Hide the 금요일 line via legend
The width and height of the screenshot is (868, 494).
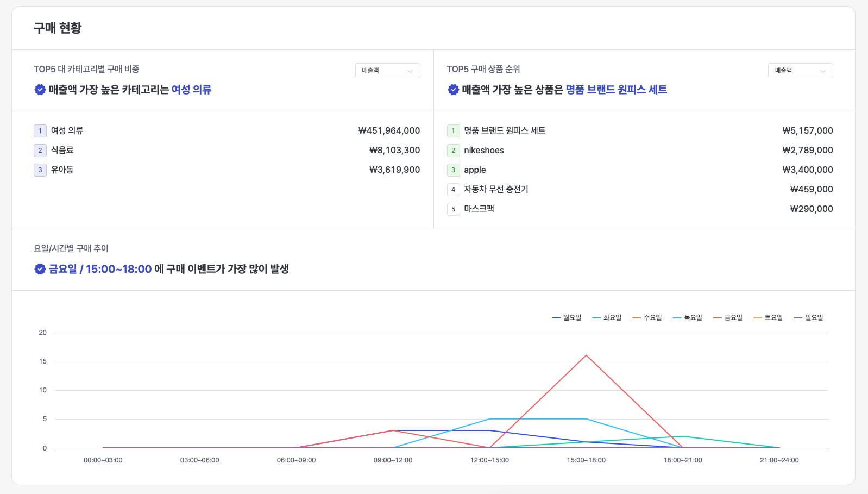coord(728,317)
